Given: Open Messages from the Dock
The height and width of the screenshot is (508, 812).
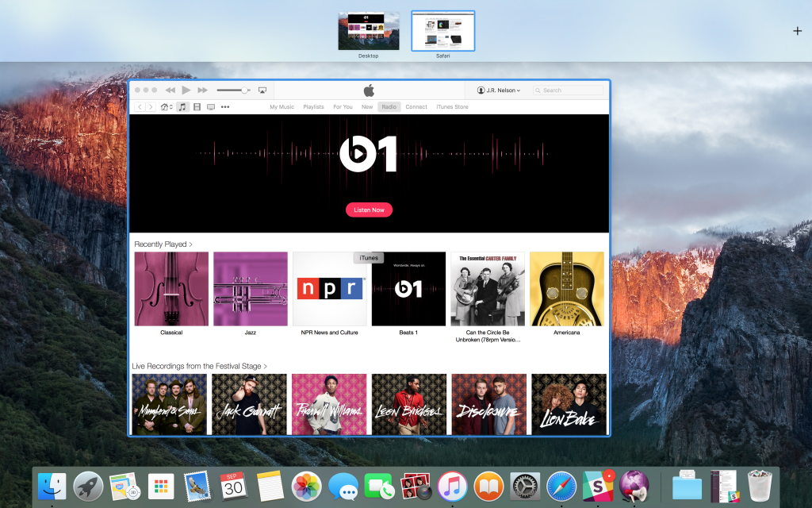Looking at the screenshot, I should (x=343, y=487).
